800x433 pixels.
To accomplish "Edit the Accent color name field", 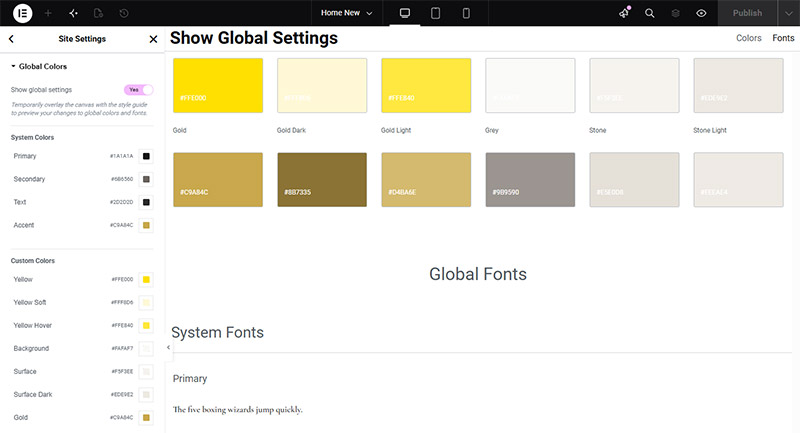I will (x=23, y=225).
